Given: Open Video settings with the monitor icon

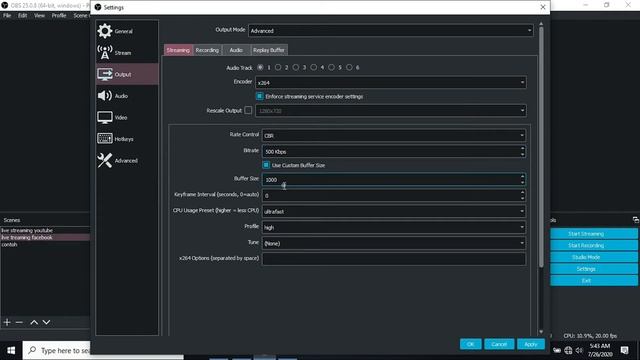Looking at the screenshot, I should tap(105, 117).
